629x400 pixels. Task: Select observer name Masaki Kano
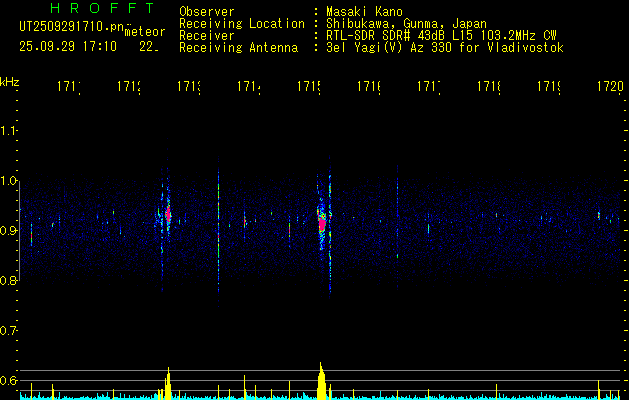tap(364, 12)
